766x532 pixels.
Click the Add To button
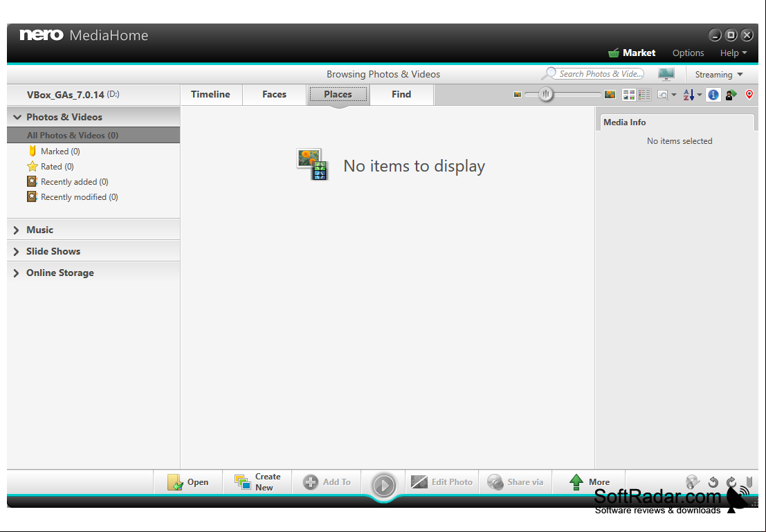[x=327, y=482]
